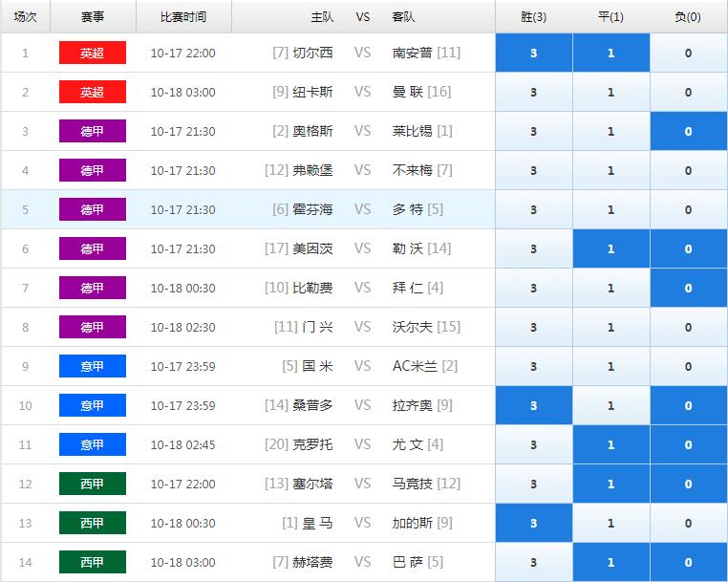Open home team 国米

(x=317, y=366)
